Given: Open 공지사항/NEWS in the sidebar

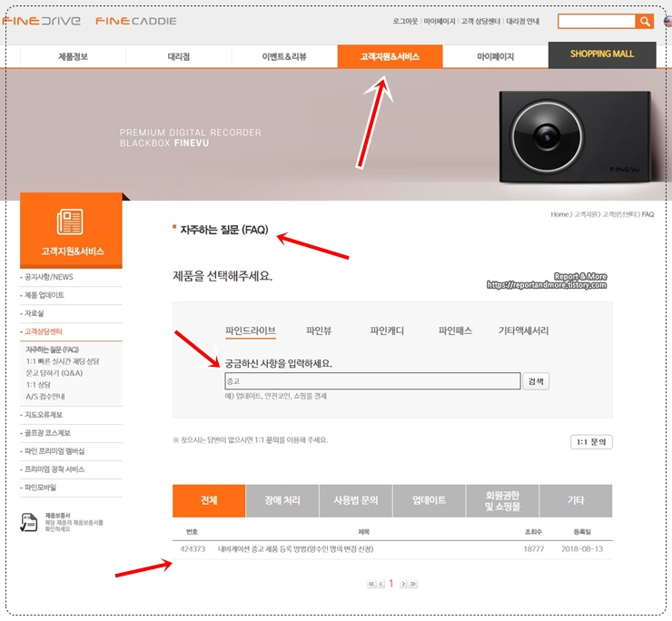Looking at the screenshot, I should pos(49,277).
